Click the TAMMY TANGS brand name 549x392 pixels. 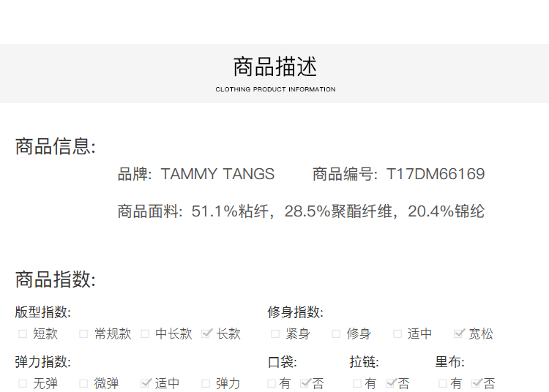tap(217, 174)
